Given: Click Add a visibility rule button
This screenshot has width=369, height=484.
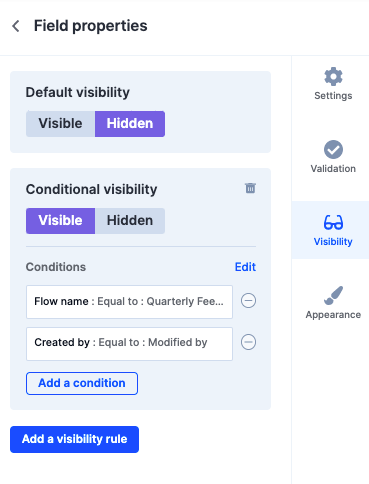Looking at the screenshot, I should pyautogui.click(x=74, y=439).
